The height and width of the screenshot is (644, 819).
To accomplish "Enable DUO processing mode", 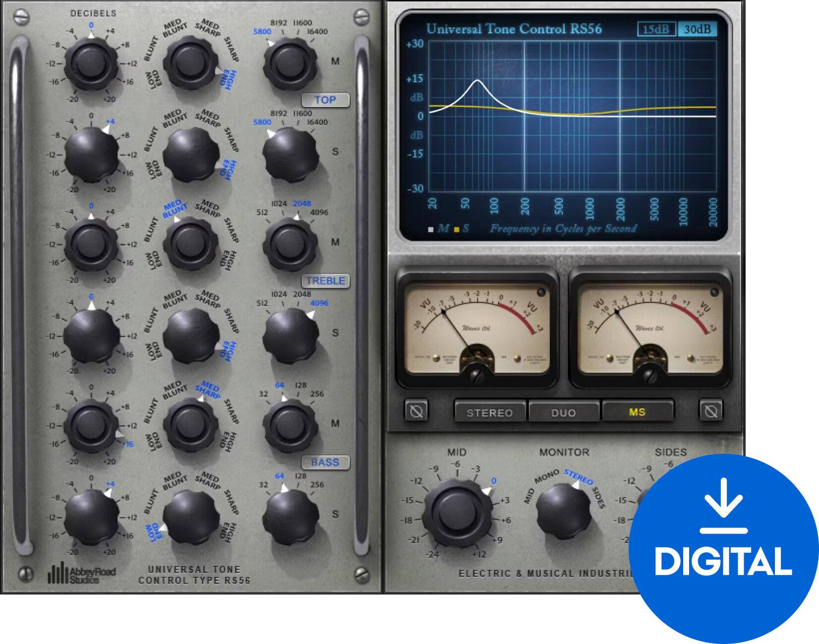I will (564, 412).
